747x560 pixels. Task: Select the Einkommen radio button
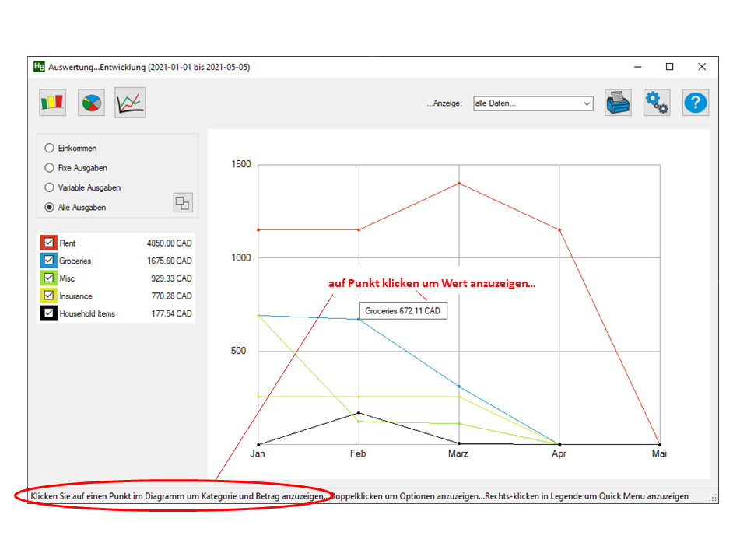[x=50, y=148]
